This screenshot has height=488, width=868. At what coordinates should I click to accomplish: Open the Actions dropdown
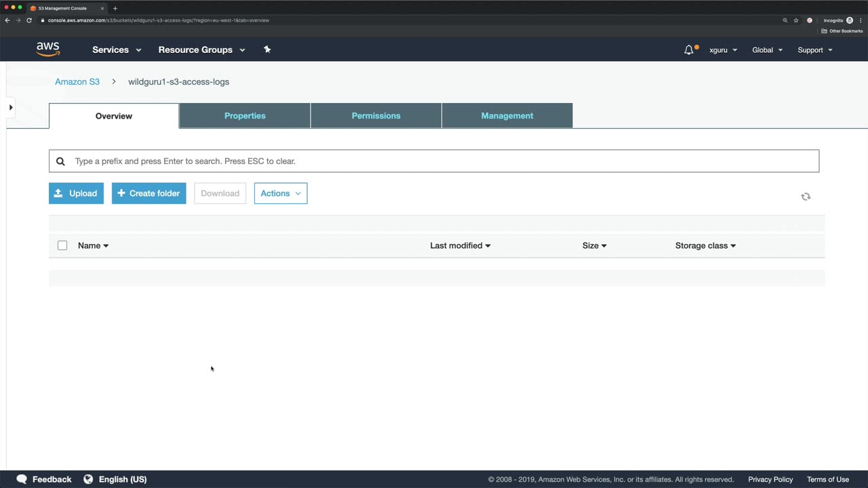click(281, 193)
